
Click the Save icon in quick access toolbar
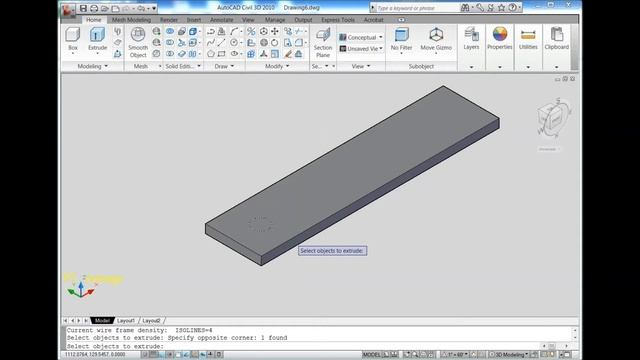tap(83, 8)
